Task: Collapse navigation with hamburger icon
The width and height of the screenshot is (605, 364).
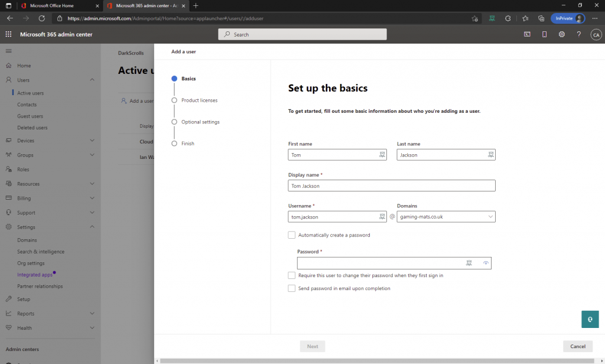Action: coord(8,51)
